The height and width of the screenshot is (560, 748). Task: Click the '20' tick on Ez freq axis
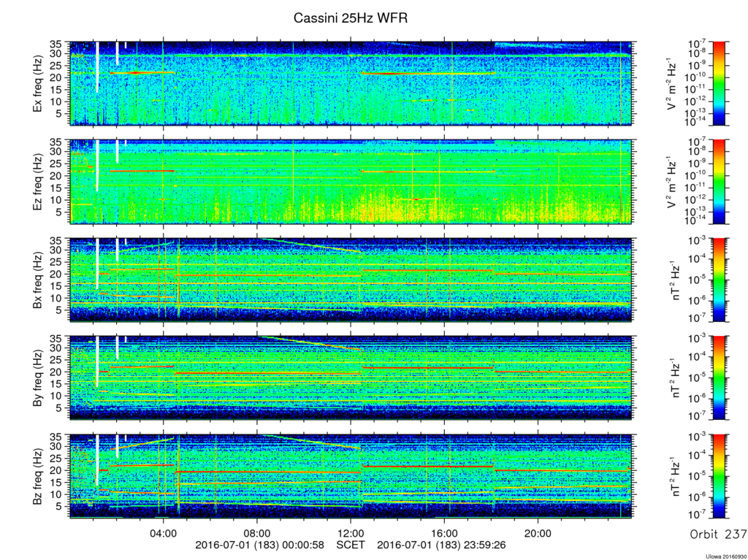point(56,175)
